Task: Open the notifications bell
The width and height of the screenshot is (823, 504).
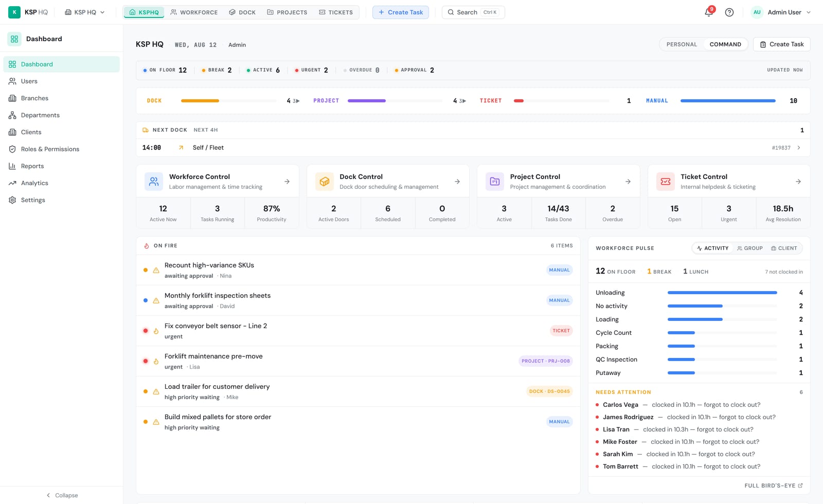Action: (x=709, y=12)
